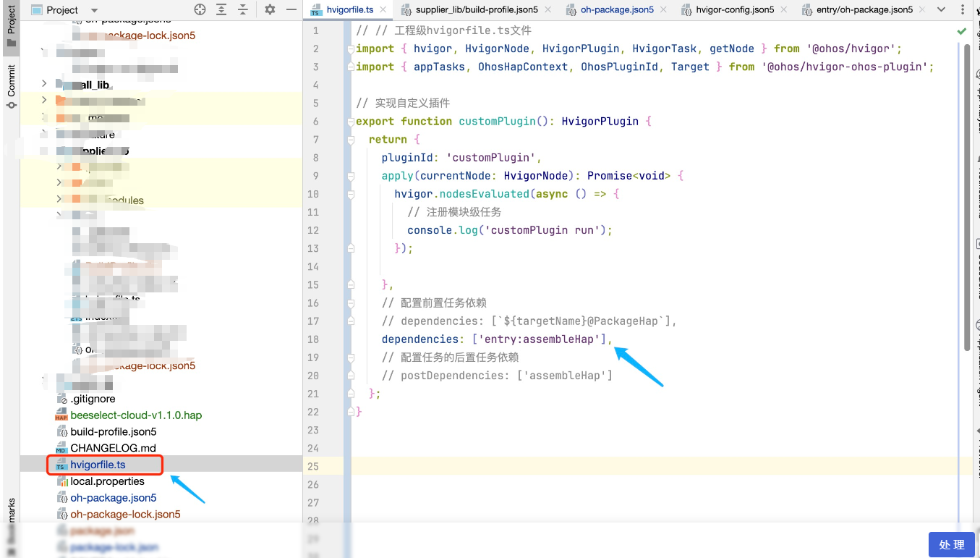Expand the folder ending in all_lib
Image resolution: width=980 pixels, height=558 pixels.
click(44, 84)
